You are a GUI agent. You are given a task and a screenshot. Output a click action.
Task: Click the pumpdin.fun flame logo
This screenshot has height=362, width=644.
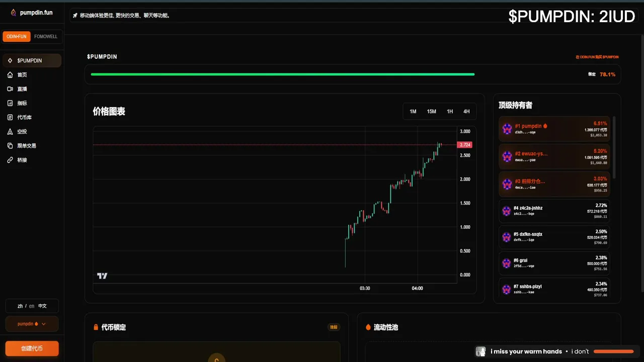coord(13,13)
